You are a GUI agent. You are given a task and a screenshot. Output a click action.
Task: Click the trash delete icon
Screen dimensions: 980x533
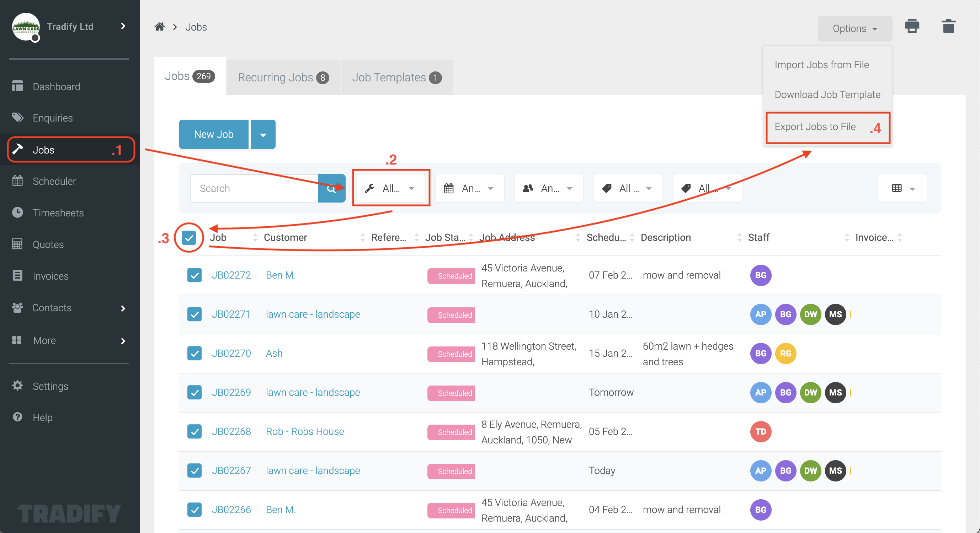pos(948,27)
